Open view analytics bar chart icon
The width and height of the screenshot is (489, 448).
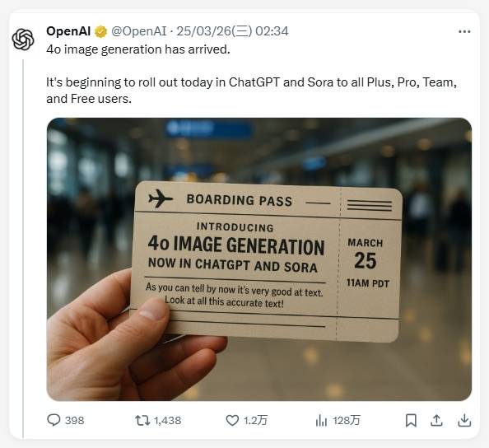coord(321,420)
